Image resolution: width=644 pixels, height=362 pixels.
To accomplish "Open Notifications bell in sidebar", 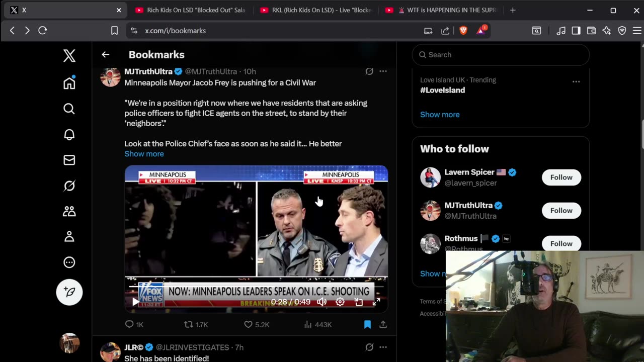I will coord(69,134).
